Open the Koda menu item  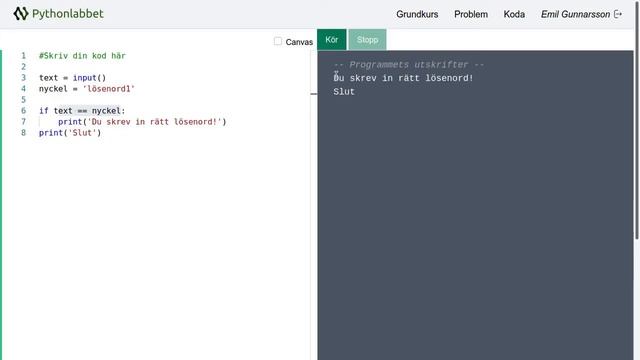click(514, 14)
